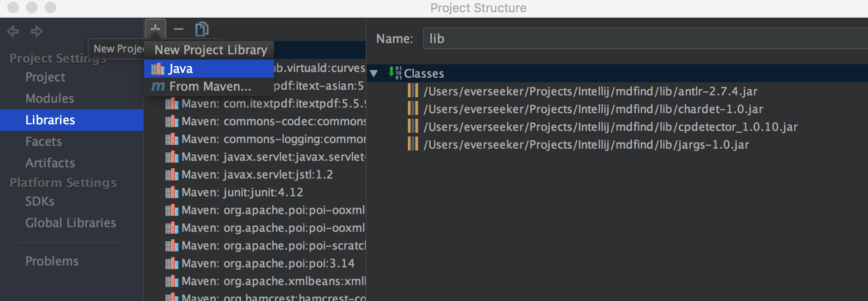The height and width of the screenshot is (301, 868).
Task: Open Modules settings section
Action: tap(50, 99)
